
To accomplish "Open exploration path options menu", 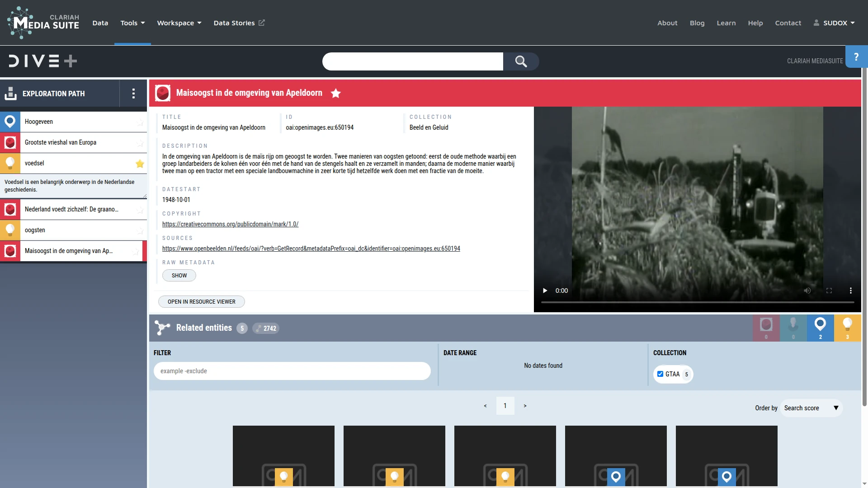I will coord(133,94).
